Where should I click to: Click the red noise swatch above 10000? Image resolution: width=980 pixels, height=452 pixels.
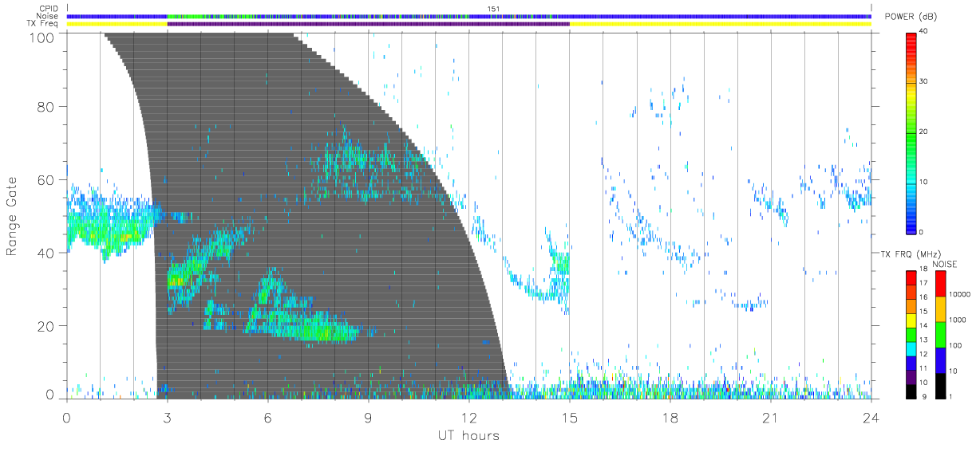(940, 283)
